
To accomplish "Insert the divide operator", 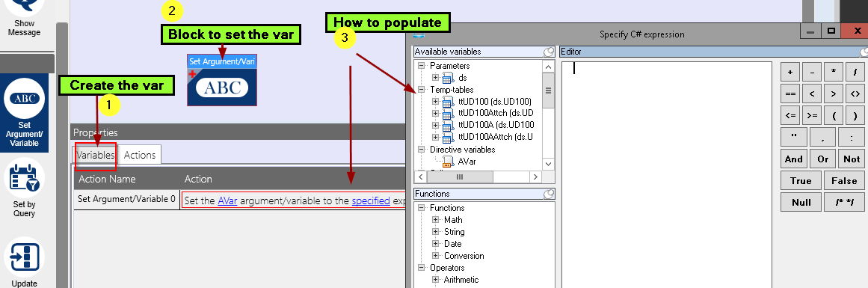I will coord(855,73).
